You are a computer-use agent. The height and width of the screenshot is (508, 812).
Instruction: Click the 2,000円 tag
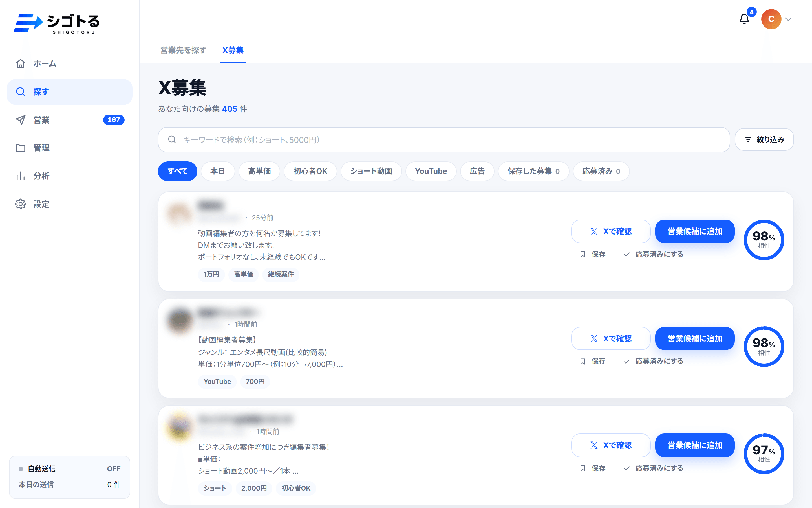pyautogui.click(x=254, y=489)
